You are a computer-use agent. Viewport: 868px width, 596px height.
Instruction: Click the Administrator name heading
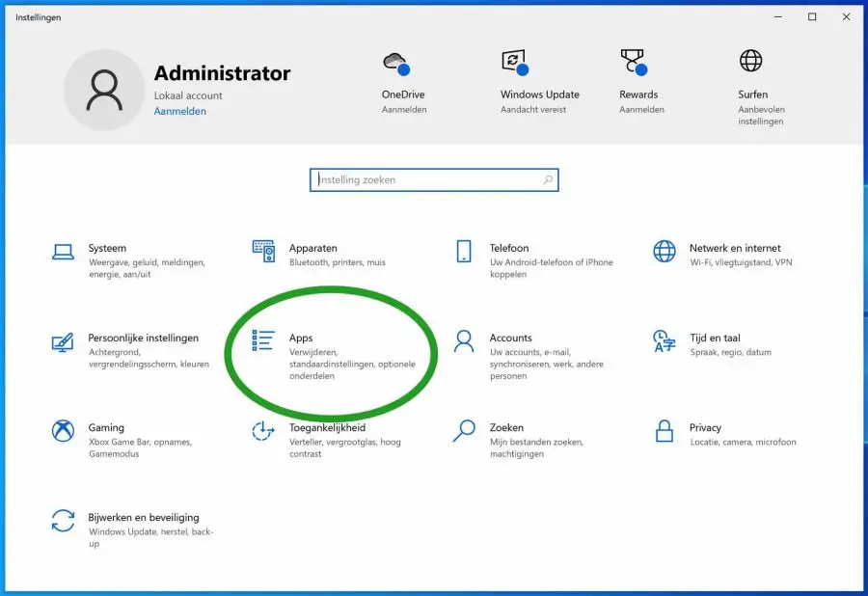(x=222, y=73)
